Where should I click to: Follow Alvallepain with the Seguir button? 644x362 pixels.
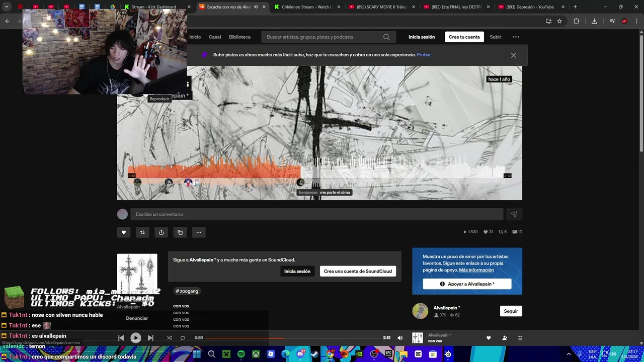(511, 311)
